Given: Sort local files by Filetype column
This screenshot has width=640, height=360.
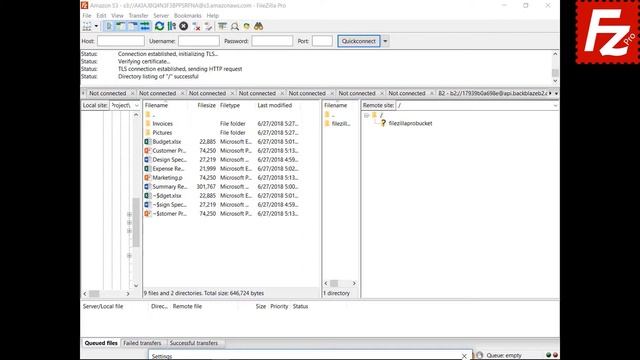Looking at the screenshot, I should pos(230,105).
